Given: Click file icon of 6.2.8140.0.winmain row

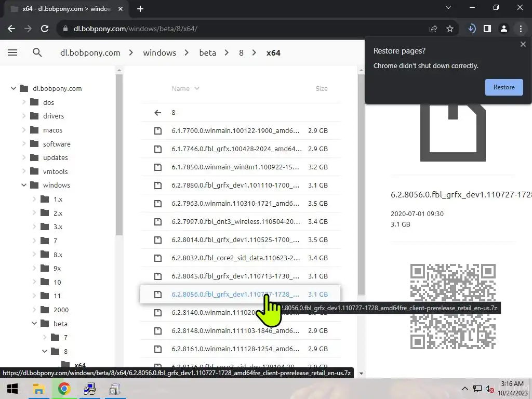Looking at the screenshot, I should 158,312.
